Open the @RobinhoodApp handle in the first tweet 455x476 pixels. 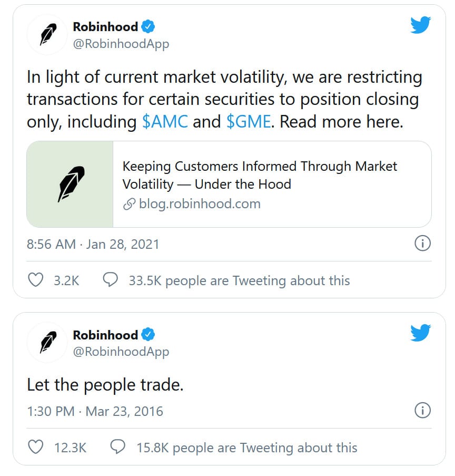click(121, 44)
